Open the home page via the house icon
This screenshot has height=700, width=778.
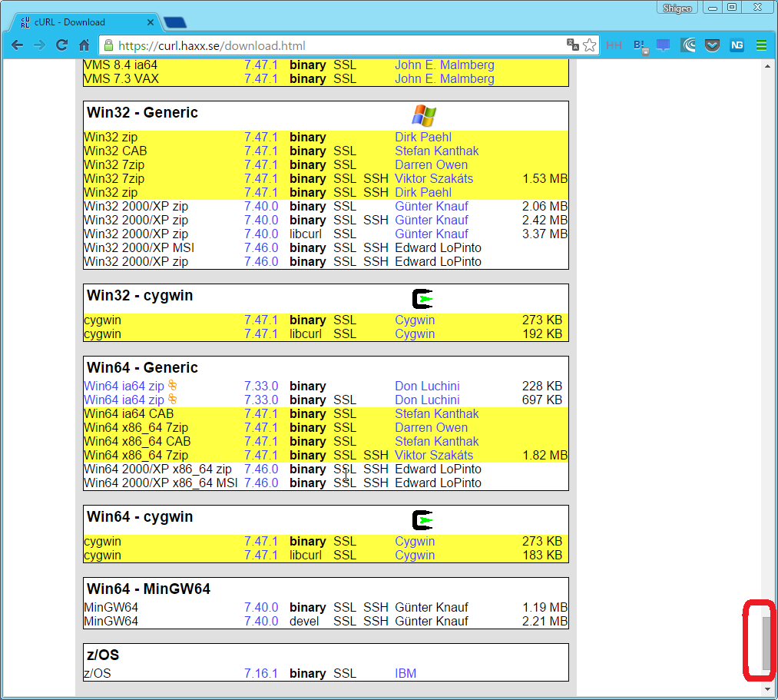point(84,45)
